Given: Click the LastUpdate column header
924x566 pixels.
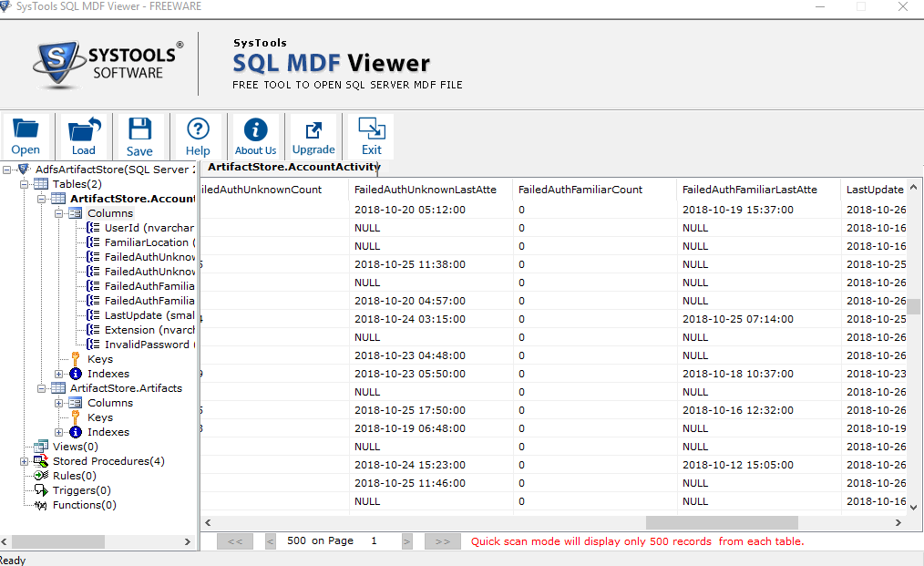Looking at the screenshot, I should coord(875,190).
